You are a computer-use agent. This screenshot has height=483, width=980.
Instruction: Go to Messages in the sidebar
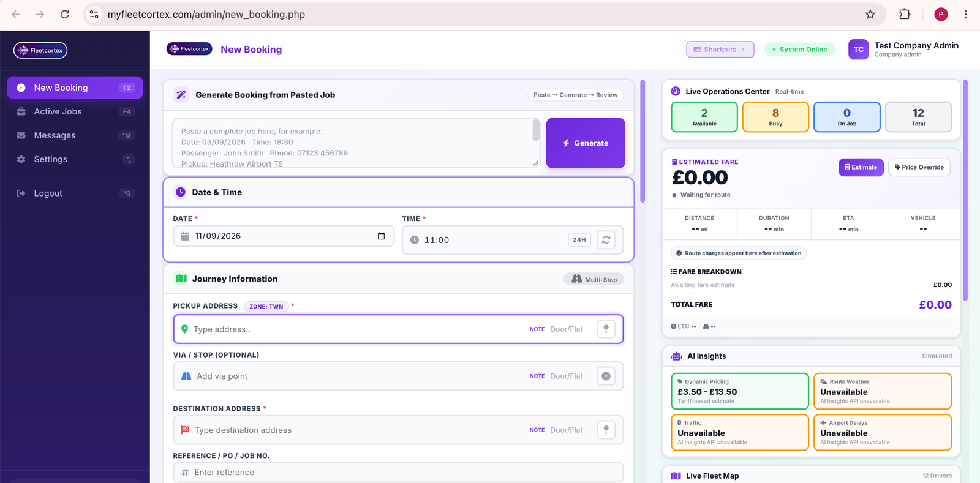pyautogui.click(x=75, y=135)
